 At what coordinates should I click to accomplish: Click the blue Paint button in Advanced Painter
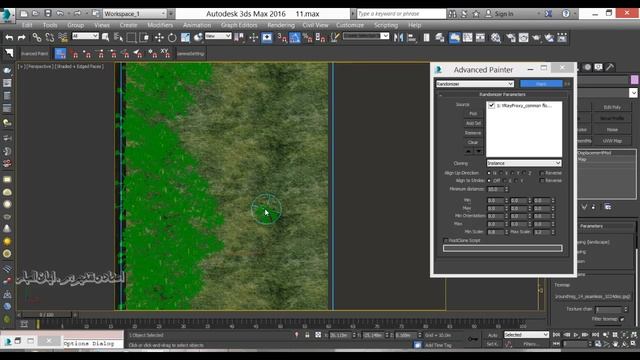tap(541, 84)
